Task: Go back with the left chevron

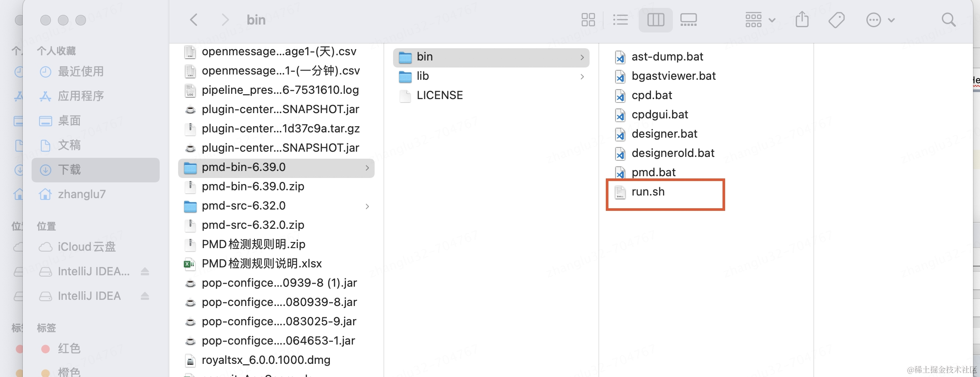Action: tap(193, 20)
